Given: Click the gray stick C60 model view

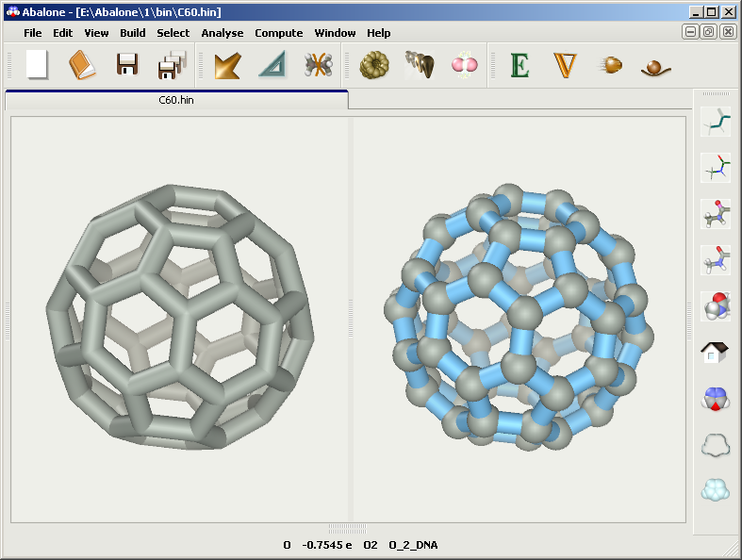Looking at the screenshot, I should coord(180,317).
